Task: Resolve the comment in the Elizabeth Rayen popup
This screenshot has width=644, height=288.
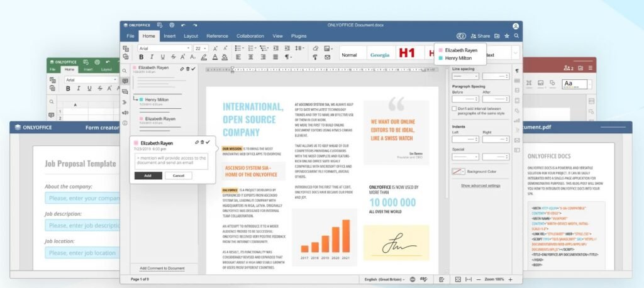Action: [x=208, y=142]
